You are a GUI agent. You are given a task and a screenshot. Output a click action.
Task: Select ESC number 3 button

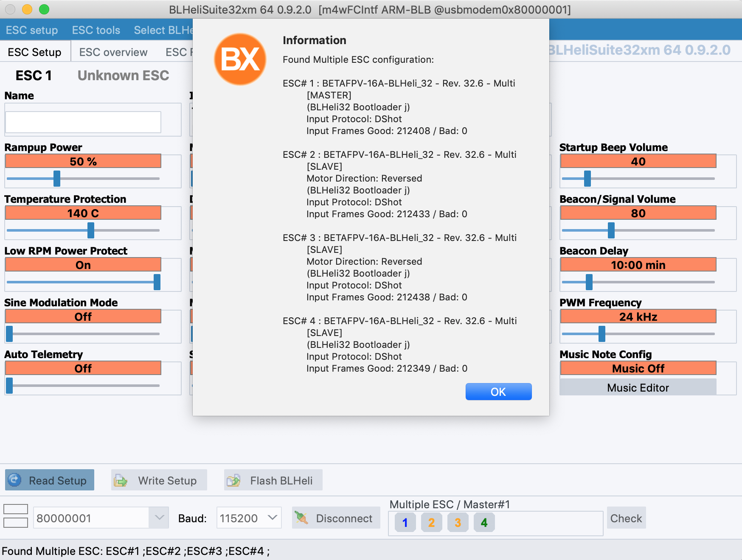458,523
